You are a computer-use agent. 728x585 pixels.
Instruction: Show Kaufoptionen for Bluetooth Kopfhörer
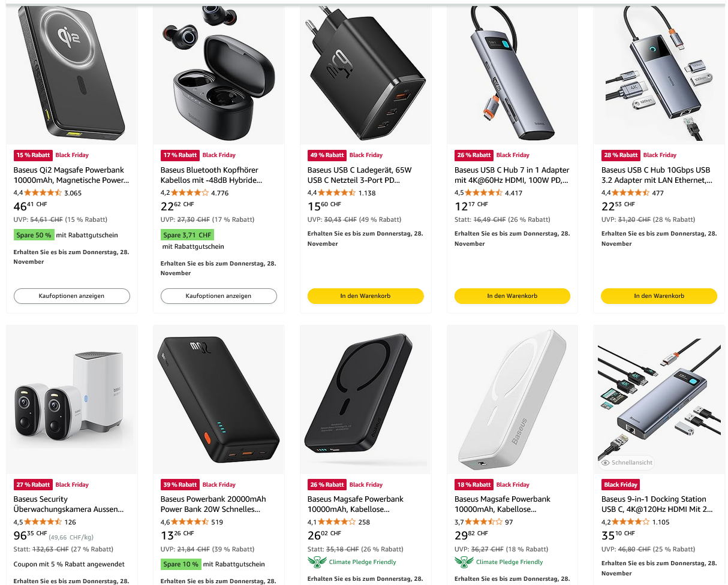point(218,296)
